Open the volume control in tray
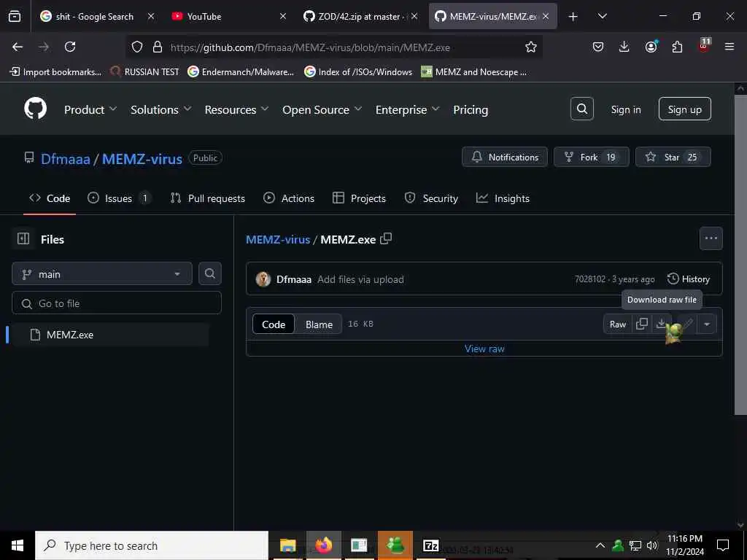Image resolution: width=747 pixels, height=560 pixels. (652, 545)
